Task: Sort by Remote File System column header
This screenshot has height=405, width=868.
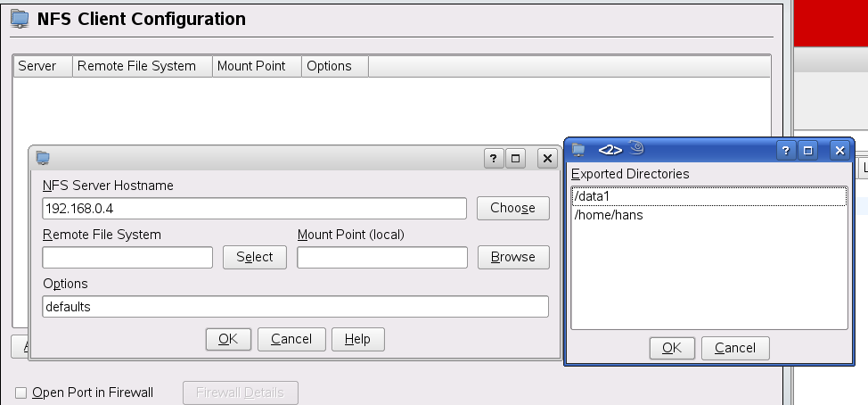Action: [143, 66]
